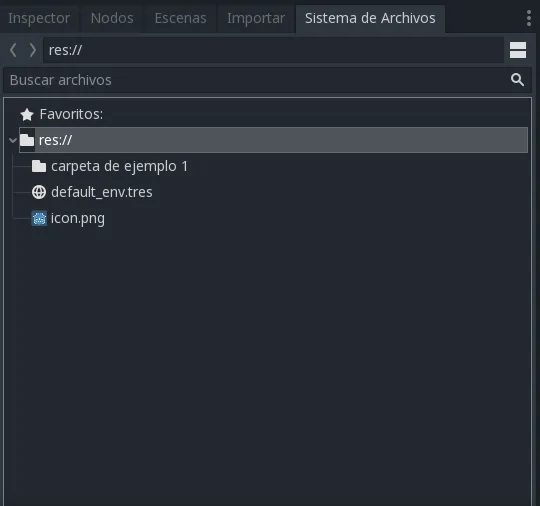Image resolution: width=540 pixels, height=506 pixels.
Task: Open the three-dot dock options menu
Action: 529,18
